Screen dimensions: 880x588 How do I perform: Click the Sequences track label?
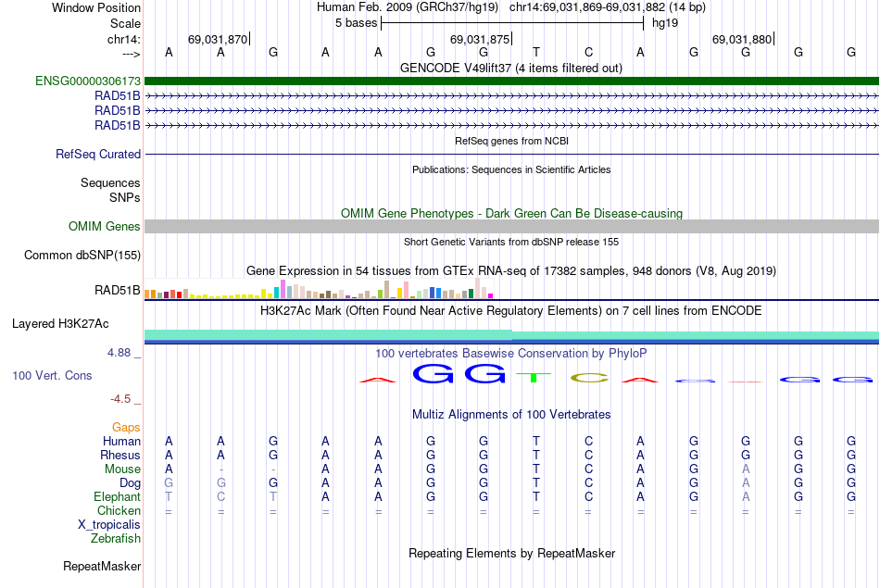click(110, 182)
